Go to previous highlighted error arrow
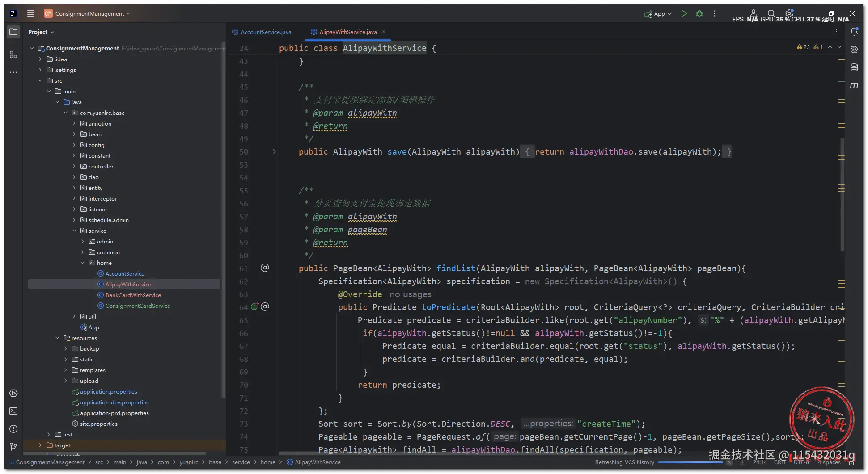The width and height of the screenshot is (868, 474). 830,47
